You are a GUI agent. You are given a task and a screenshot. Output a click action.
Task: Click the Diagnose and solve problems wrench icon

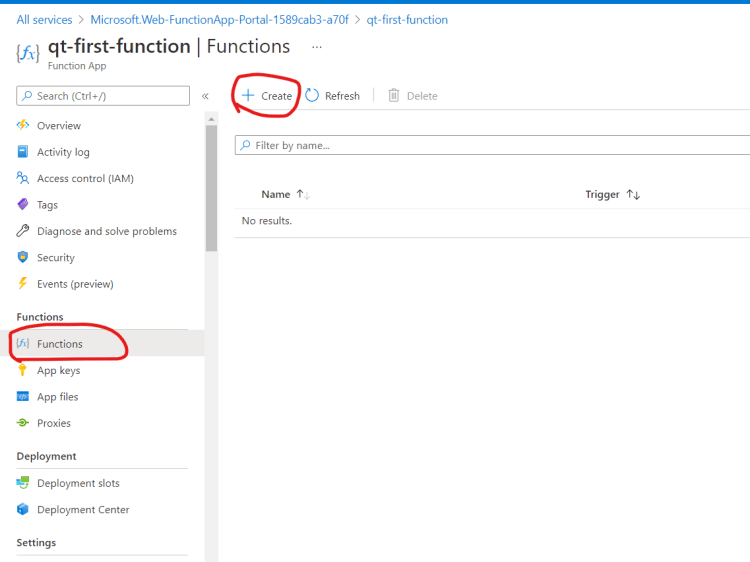(x=22, y=231)
